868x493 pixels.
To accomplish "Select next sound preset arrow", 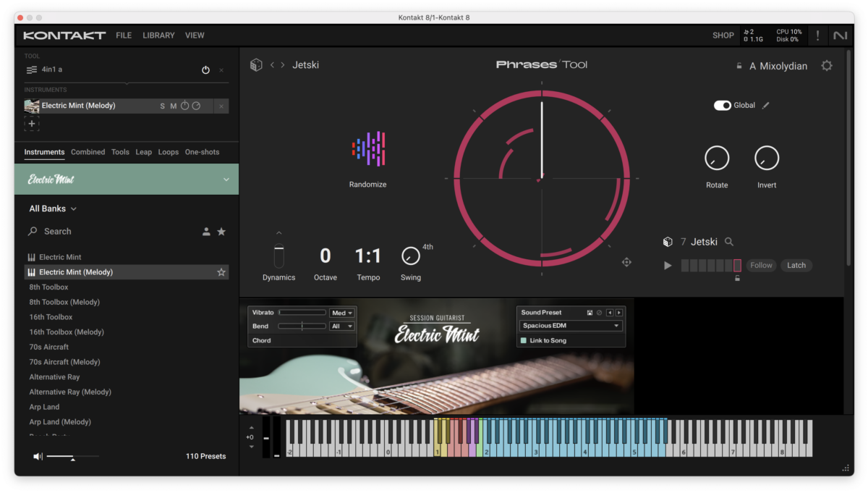I will 619,313.
